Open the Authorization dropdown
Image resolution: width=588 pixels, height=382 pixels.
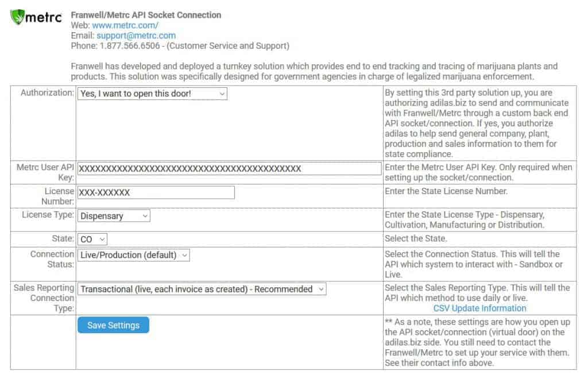click(152, 94)
